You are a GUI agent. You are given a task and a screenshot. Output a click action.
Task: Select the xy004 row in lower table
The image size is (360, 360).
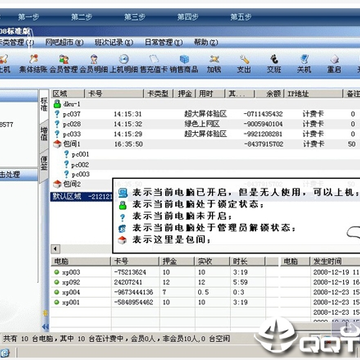[x=164, y=292]
